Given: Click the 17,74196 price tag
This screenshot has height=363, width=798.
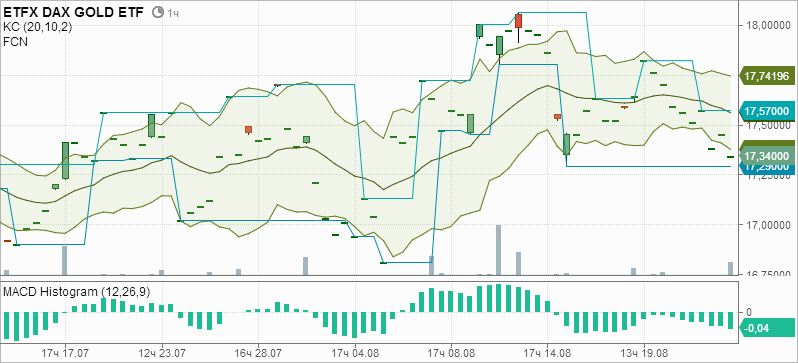Looking at the screenshot, I should point(766,77).
